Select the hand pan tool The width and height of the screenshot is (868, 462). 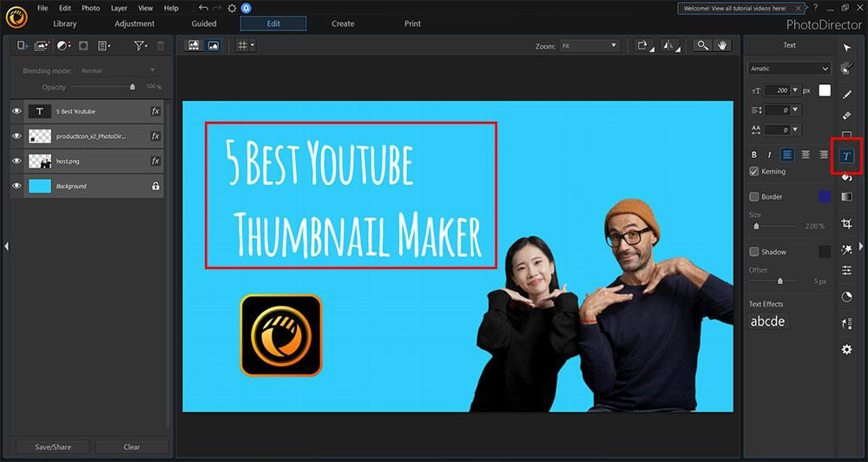coord(722,46)
